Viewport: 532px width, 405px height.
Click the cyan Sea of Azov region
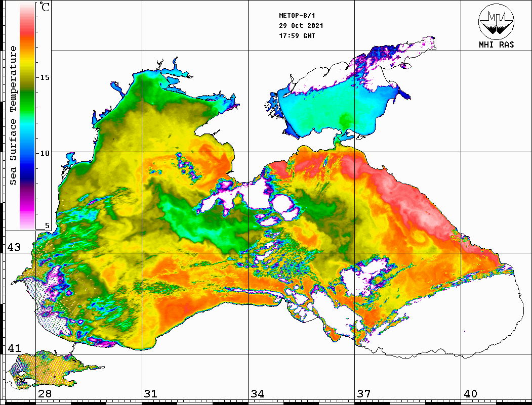pyautogui.click(x=333, y=108)
